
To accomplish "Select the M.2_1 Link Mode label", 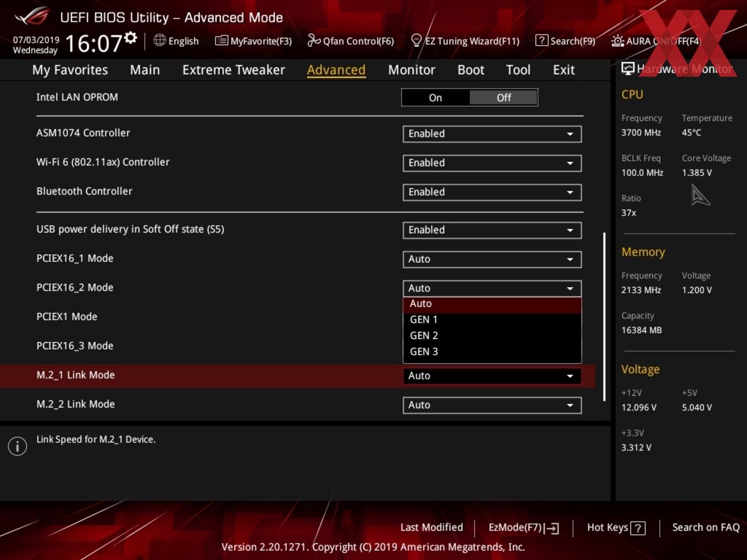I will click(75, 375).
